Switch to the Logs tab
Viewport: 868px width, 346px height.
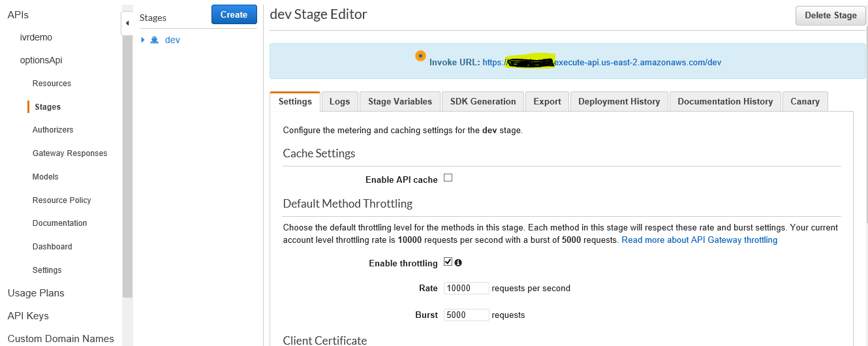point(339,101)
